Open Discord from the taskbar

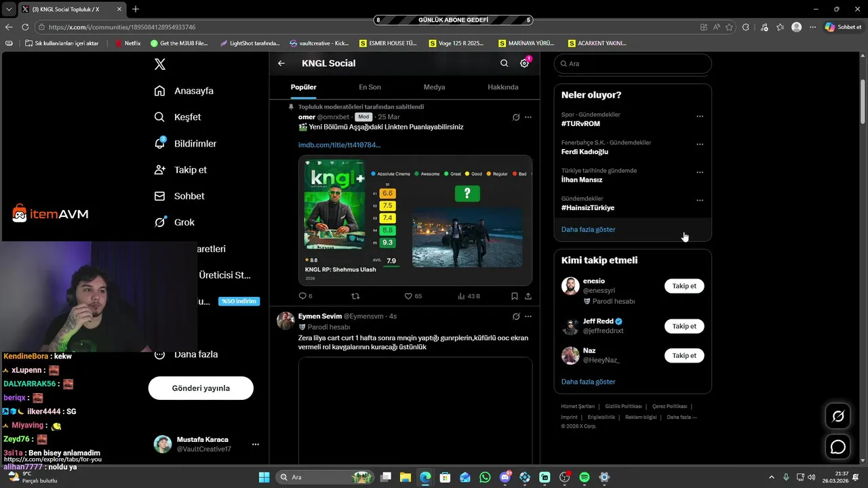pos(505,477)
